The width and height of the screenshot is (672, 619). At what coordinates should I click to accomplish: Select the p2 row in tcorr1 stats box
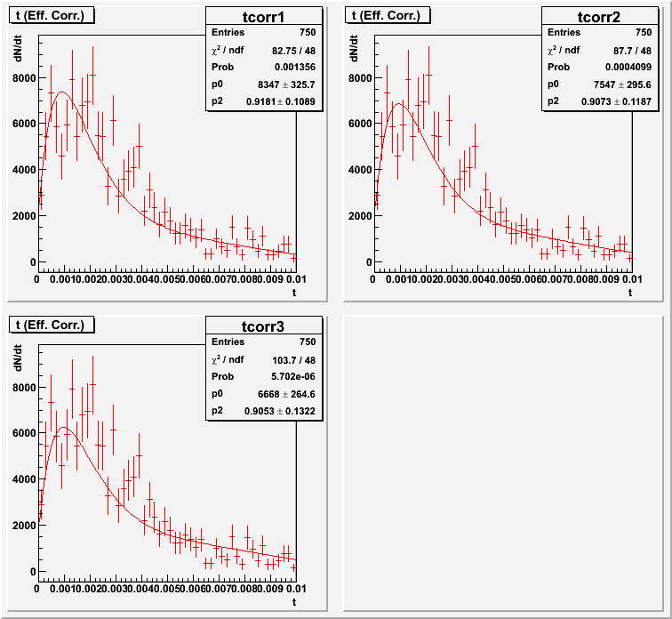[264, 100]
